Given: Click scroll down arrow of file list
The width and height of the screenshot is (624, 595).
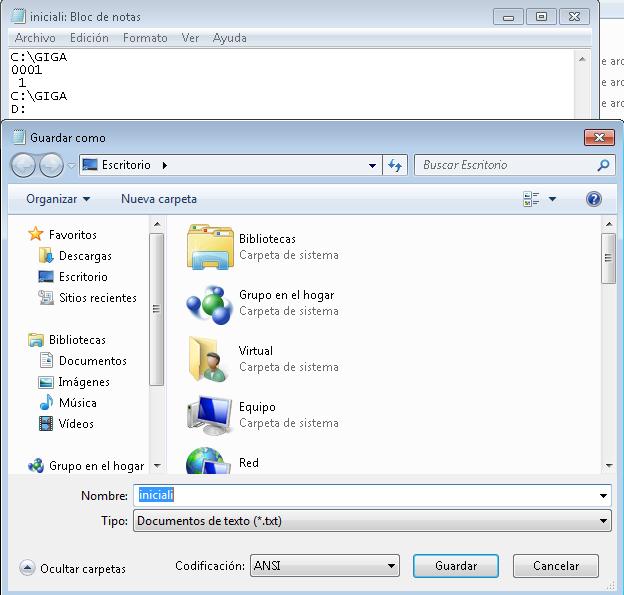Looking at the screenshot, I should [x=609, y=466].
